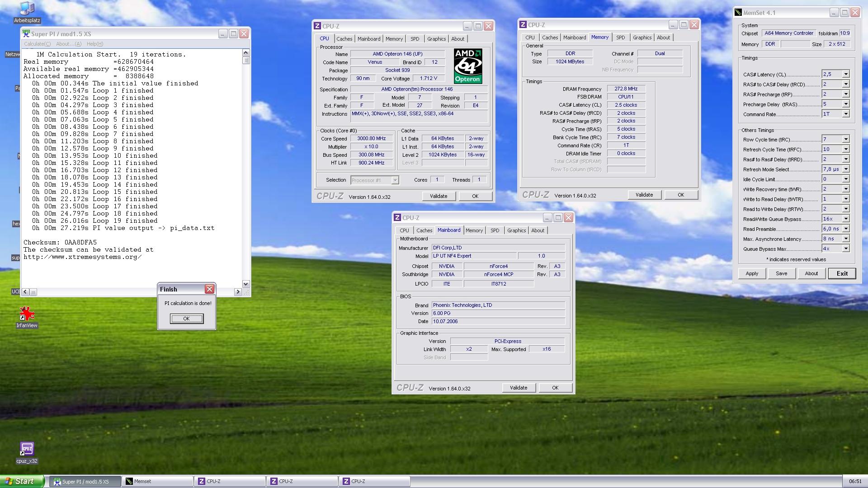The image size is (868, 488).
Task: Open the cpuz_x32 desktop shortcut
Action: click(27, 453)
